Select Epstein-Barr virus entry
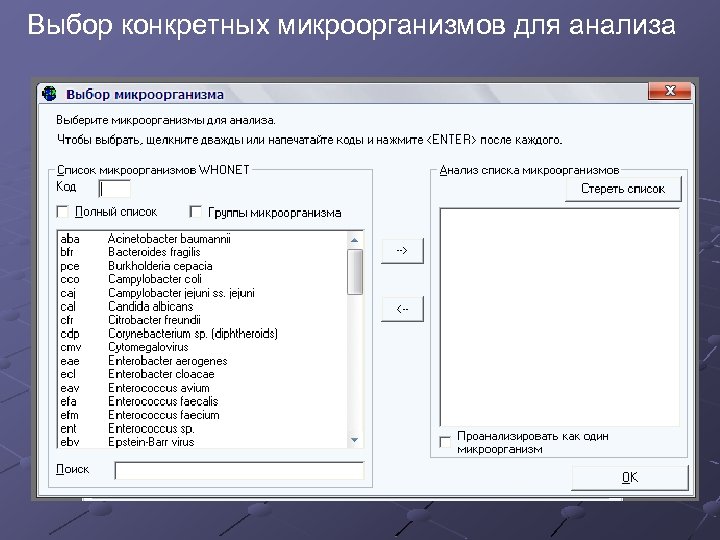Image resolution: width=720 pixels, height=540 pixels. click(202, 442)
